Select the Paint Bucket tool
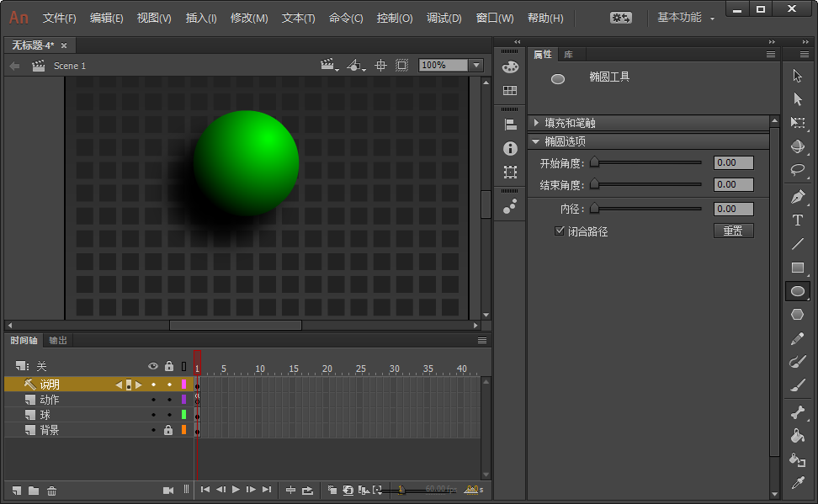This screenshot has width=818, height=504. click(x=797, y=436)
